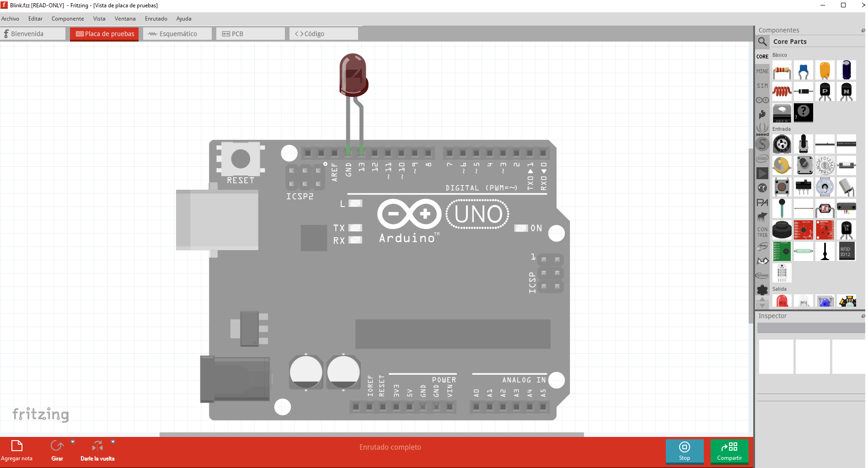Select the red LED on the canvas
Screen dimensions: 868x468
point(353,75)
